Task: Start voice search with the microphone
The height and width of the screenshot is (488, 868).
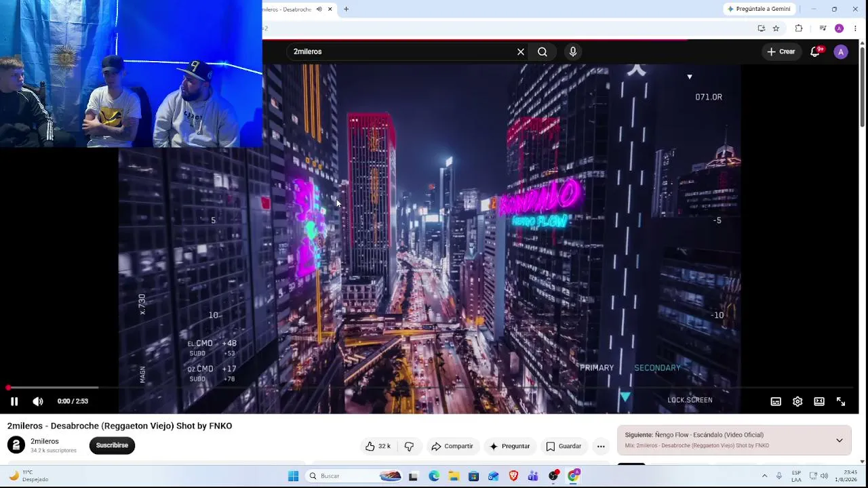Action: 573,52
